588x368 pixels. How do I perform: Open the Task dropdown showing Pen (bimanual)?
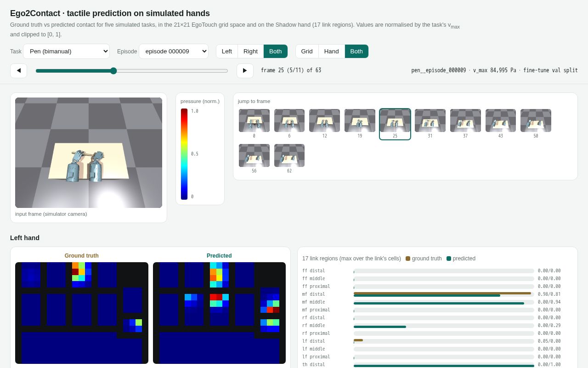[x=67, y=51]
